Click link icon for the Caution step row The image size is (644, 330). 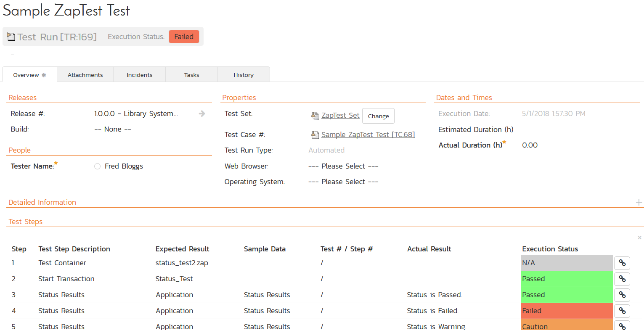click(x=622, y=326)
